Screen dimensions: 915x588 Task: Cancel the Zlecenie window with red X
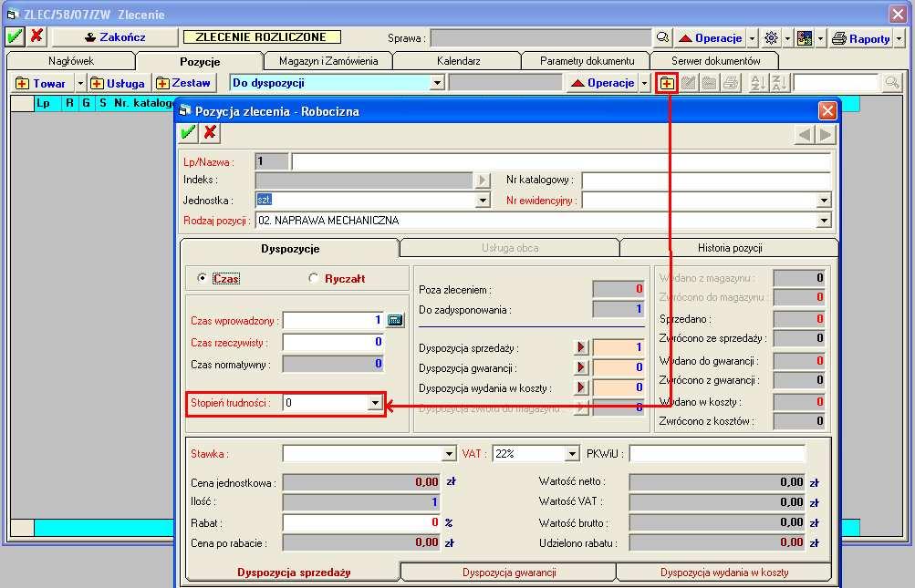(x=36, y=36)
